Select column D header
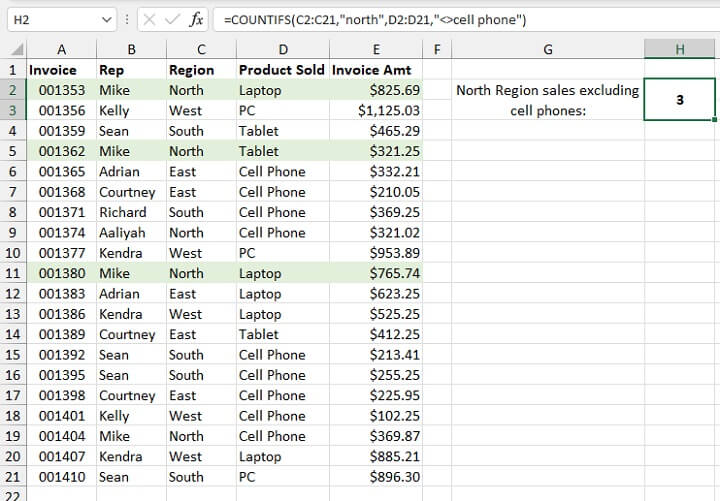 [282, 49]
